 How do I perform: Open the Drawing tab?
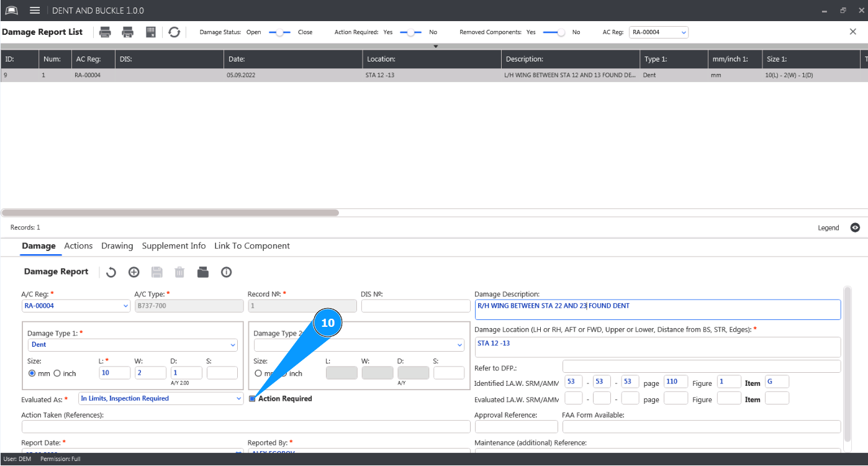(117, 246)
